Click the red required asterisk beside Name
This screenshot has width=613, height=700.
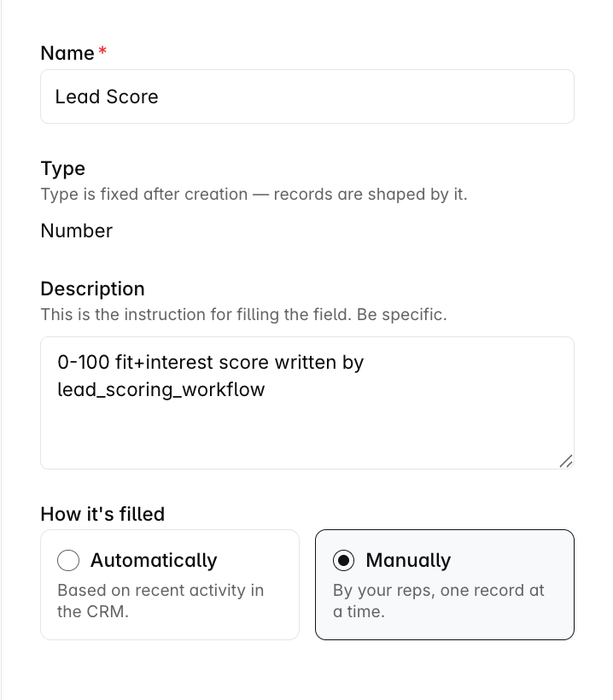(x=102, y=50)
